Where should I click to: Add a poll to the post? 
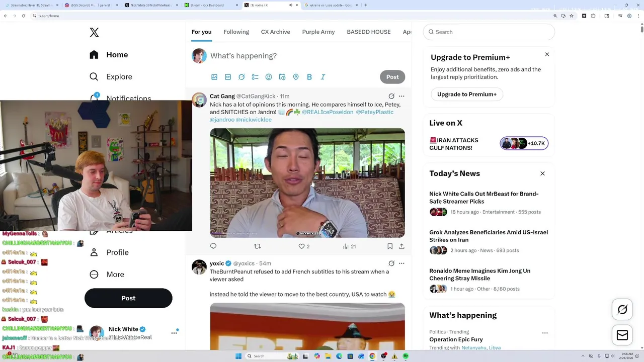point(255,77)
